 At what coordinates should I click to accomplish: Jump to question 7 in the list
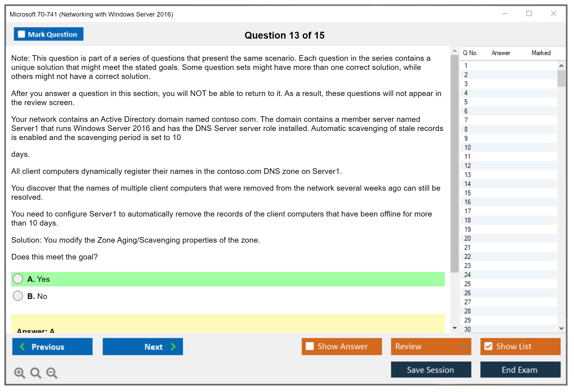tap(466, 120)
